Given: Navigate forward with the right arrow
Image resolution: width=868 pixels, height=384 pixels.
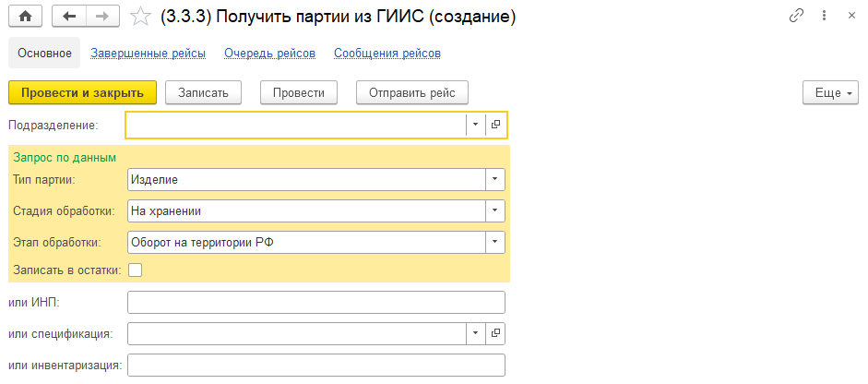Looking at the screenshot, I should click(103, 17).
